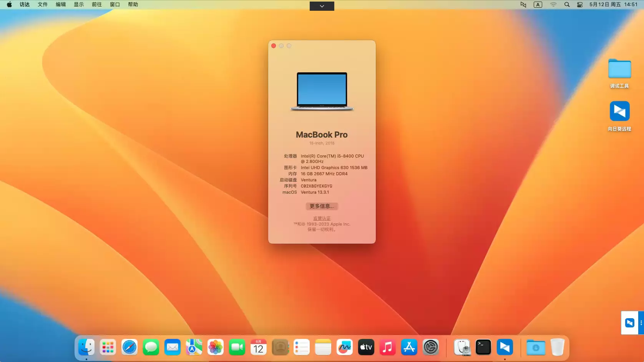Open the 窗口 menu

(115, 5)
